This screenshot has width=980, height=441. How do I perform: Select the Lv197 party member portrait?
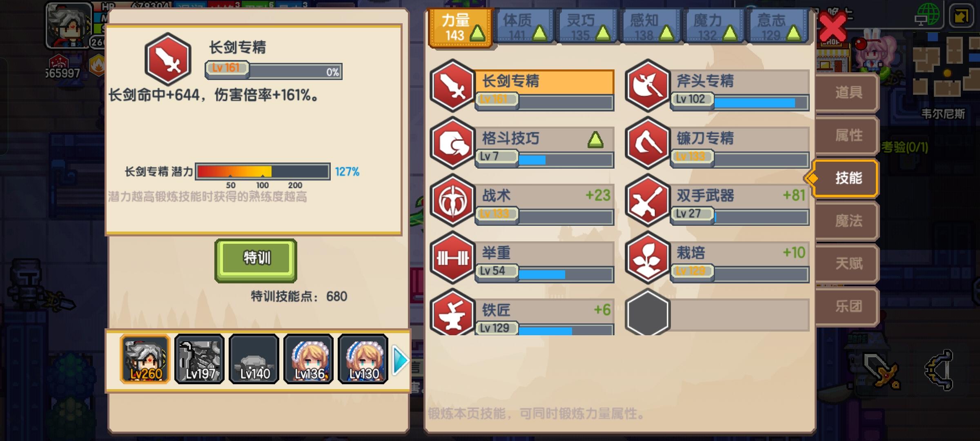[x=199, y=359]
